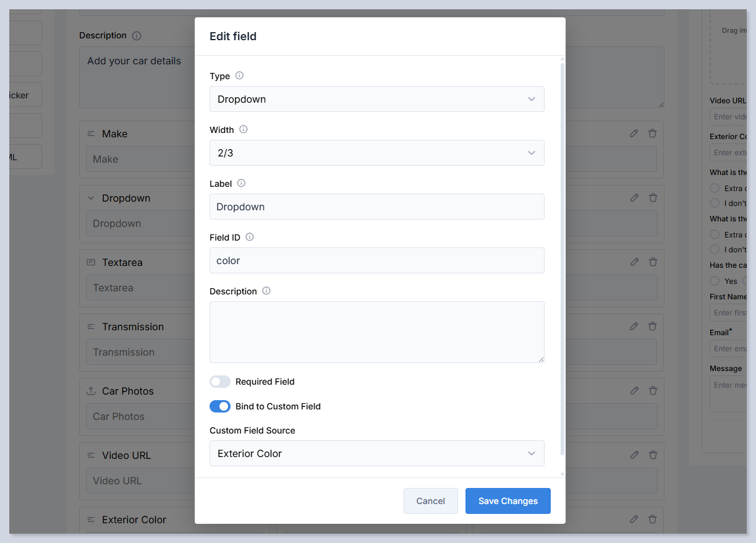The image size is (756, 543).
Task: Expand the Custom Field Source dropdown
Action: point(376,453)
